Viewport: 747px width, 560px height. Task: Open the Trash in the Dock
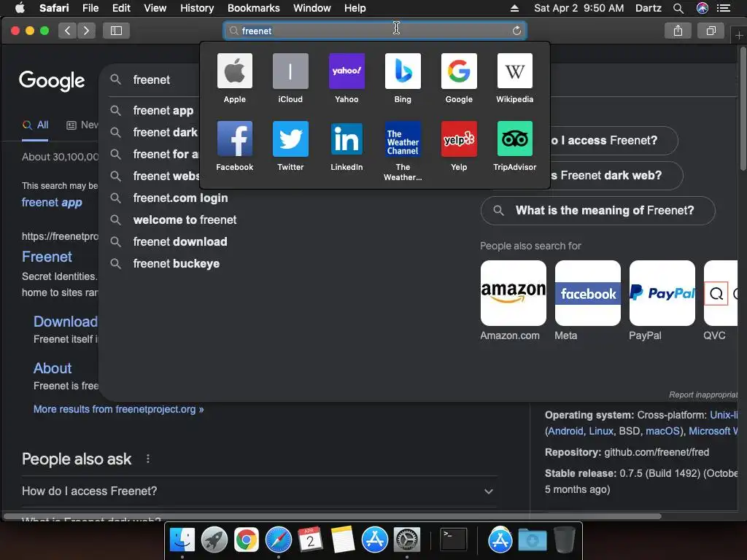(x=565, y=540)
